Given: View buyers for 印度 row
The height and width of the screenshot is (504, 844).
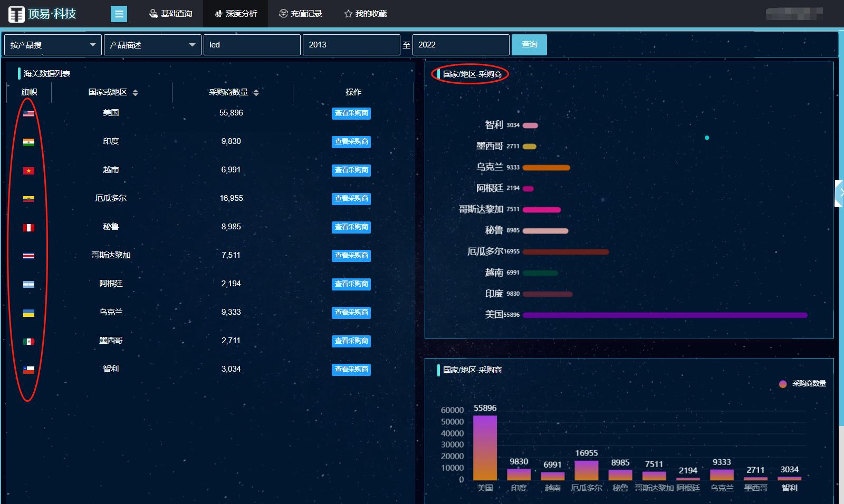Looking at the screenshot, I should coord(351,142).
